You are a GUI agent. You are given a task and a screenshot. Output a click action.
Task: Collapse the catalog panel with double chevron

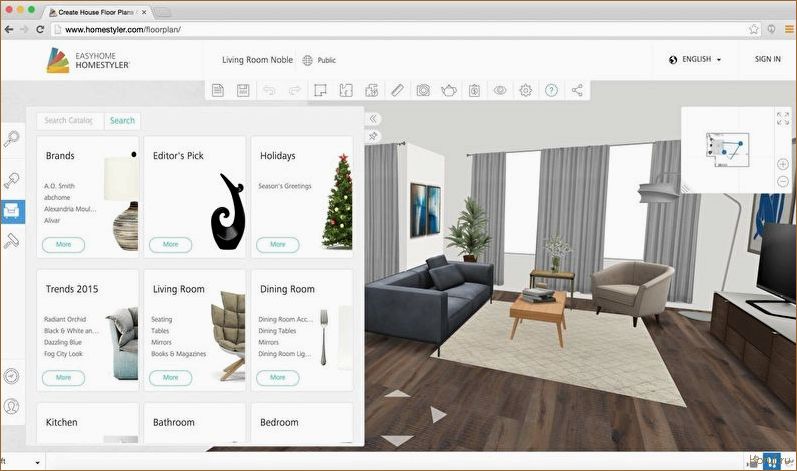tap(373, 118)
